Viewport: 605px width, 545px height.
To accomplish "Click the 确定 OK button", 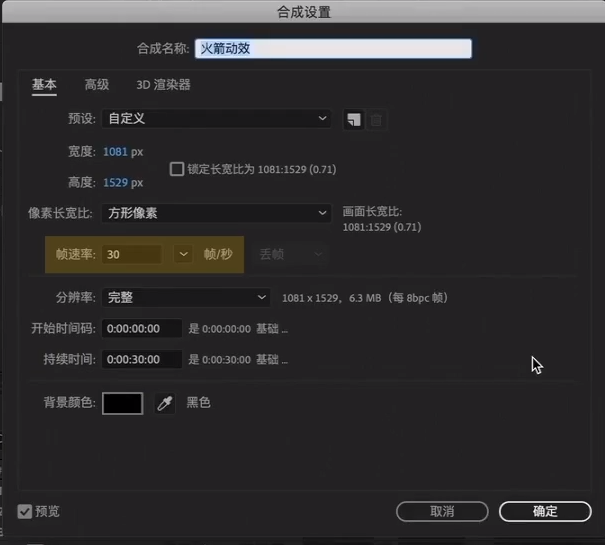I will [545, 511].
